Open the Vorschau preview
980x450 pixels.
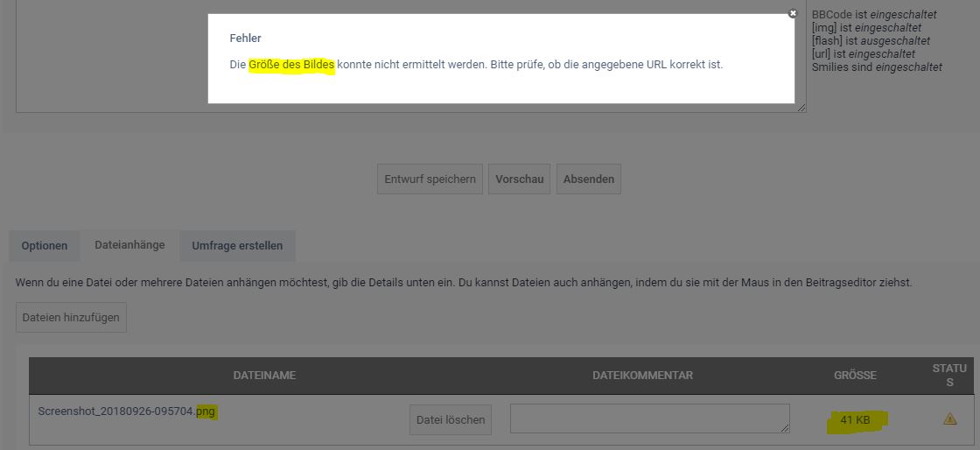(519, 179)
